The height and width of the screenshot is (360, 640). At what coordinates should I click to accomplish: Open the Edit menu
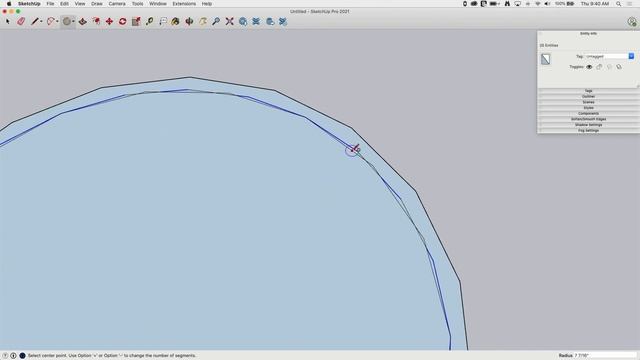click(x=64, y=4)
